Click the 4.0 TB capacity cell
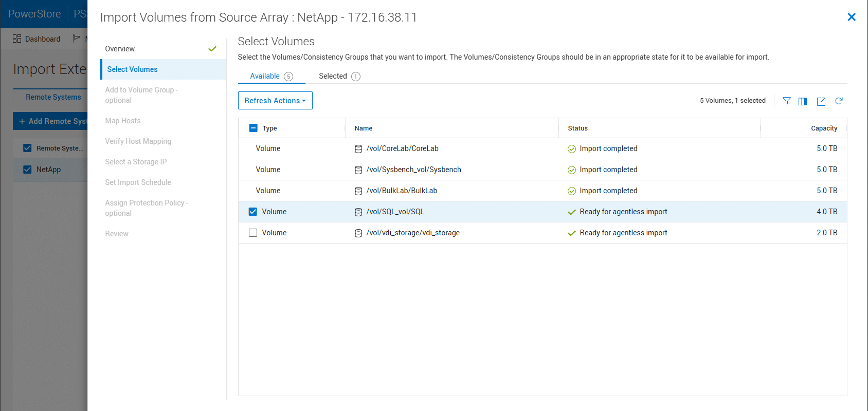 (827, 212)
